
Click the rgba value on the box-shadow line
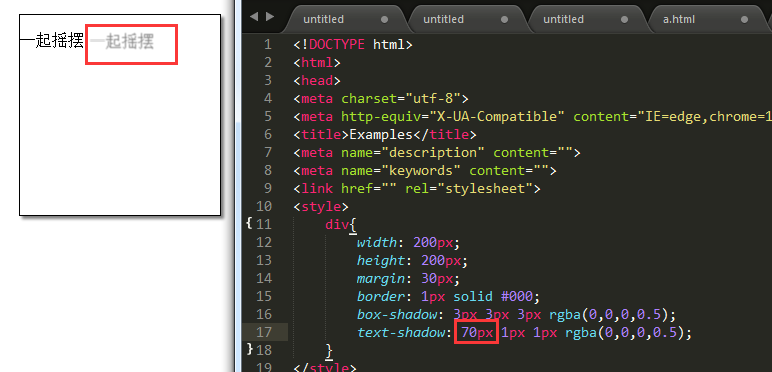610,314
